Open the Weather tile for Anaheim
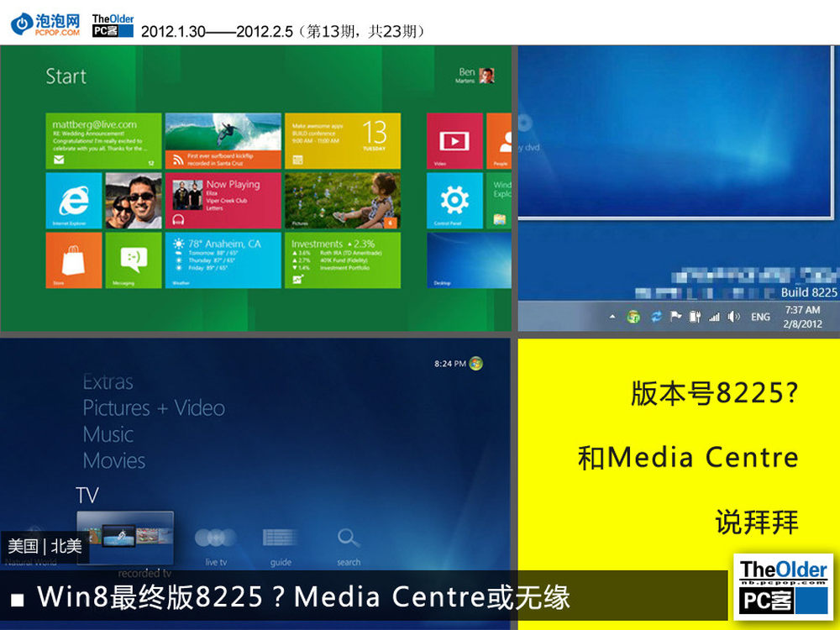 223,260
